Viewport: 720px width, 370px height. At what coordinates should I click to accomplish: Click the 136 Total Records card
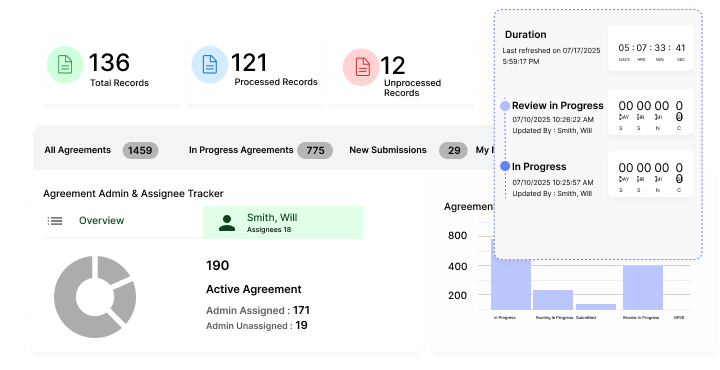(x=111, y=72)
